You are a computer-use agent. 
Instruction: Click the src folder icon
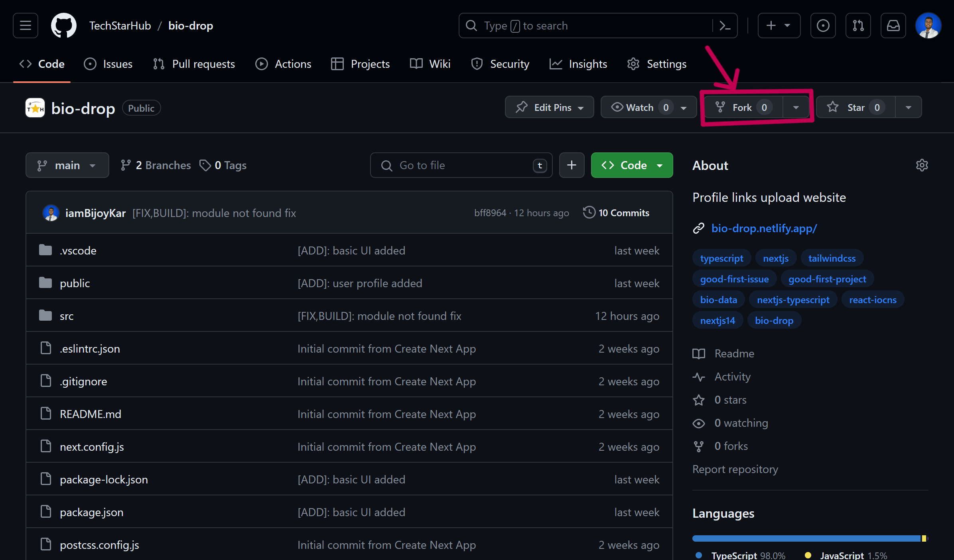tap(45, 316)
